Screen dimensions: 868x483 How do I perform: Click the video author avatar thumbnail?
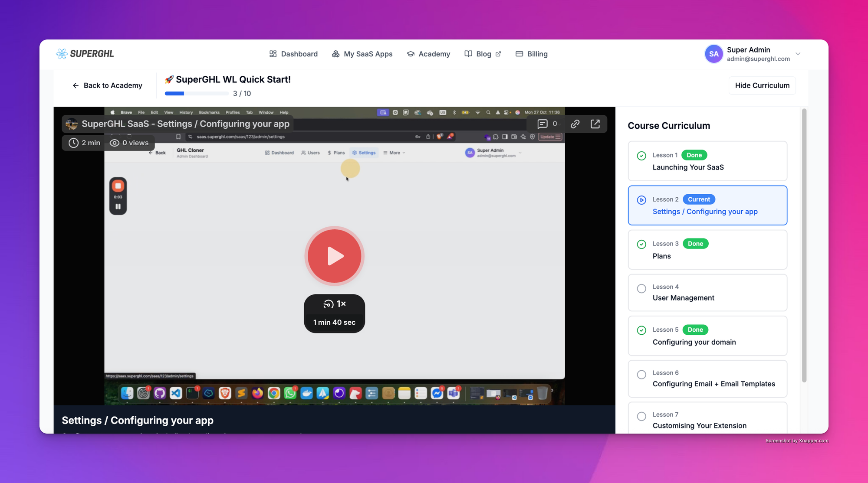pyautogui.click(x=72, y=124)
